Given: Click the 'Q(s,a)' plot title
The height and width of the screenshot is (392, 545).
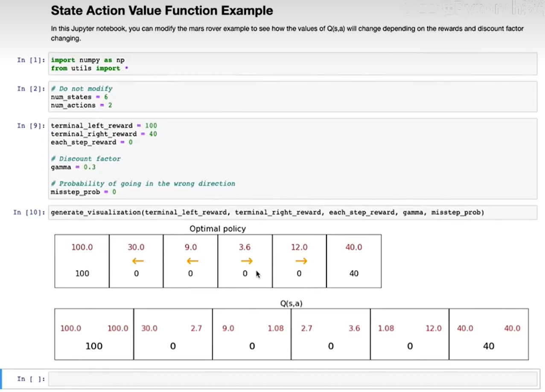Looking at the screenshot, I should pos(291,304).
